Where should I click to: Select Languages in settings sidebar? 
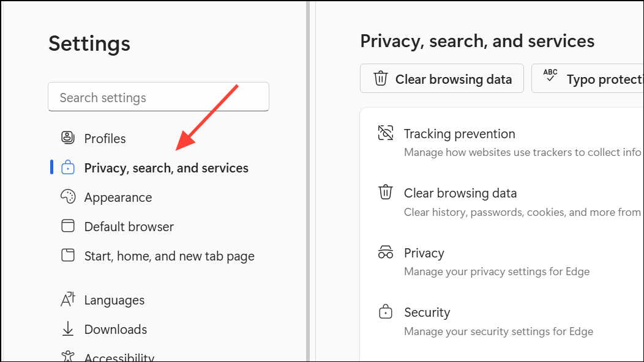pyautogui.click(x=114, y=300)
